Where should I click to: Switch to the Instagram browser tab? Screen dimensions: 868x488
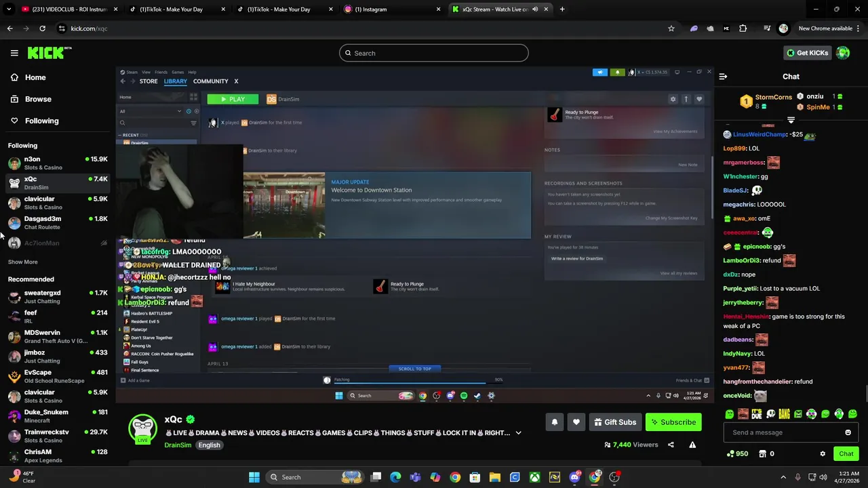coord(391,9)
